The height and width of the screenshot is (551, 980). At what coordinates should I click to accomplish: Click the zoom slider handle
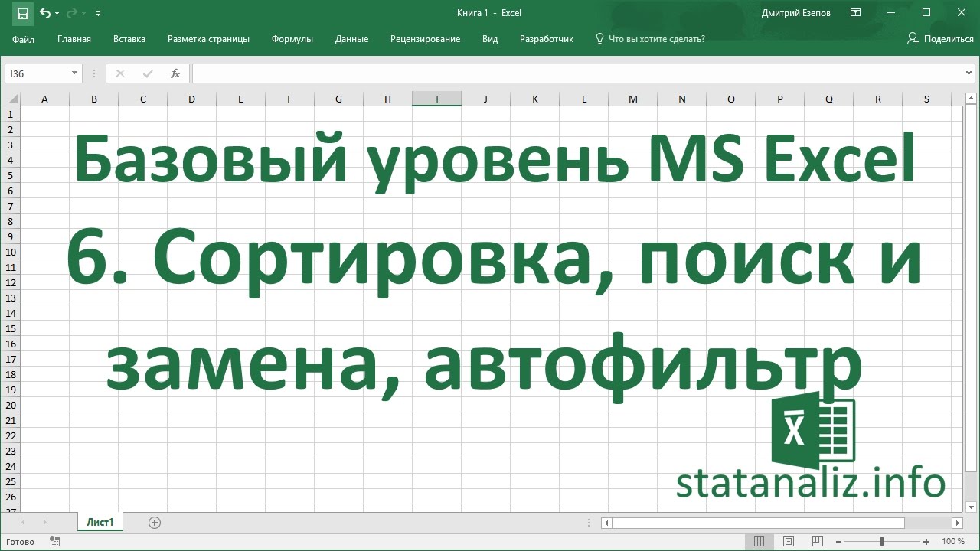point(882,541)
